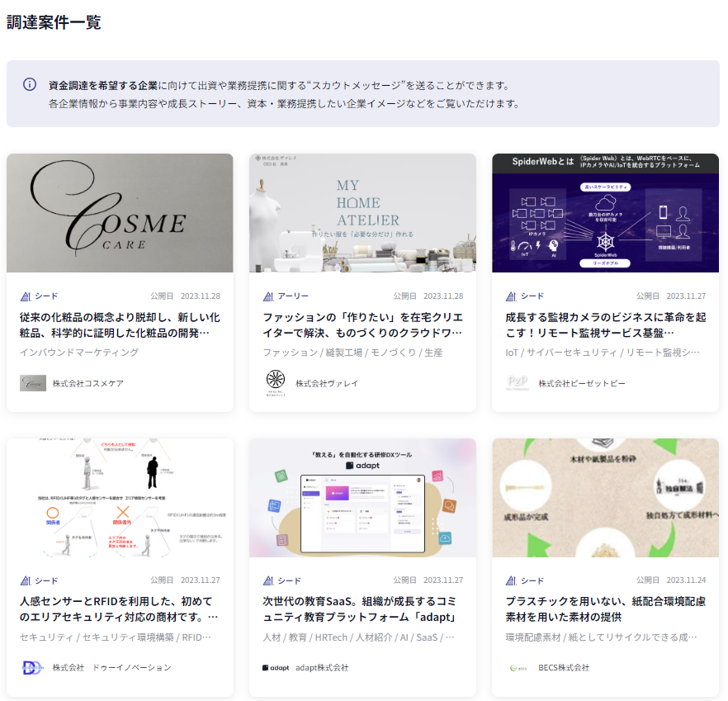Click the tag インバウンドマーケティング
The image size is (728, 701).
[79, 352]
